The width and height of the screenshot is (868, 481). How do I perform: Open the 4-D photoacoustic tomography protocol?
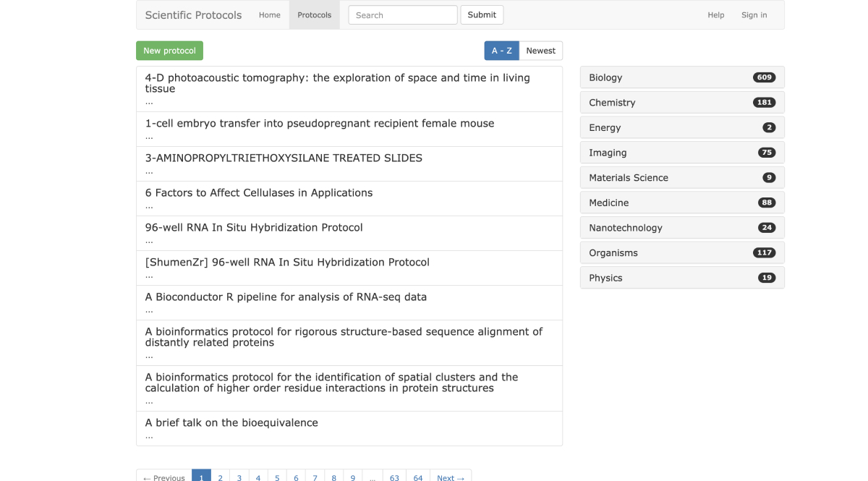(337, 83)
